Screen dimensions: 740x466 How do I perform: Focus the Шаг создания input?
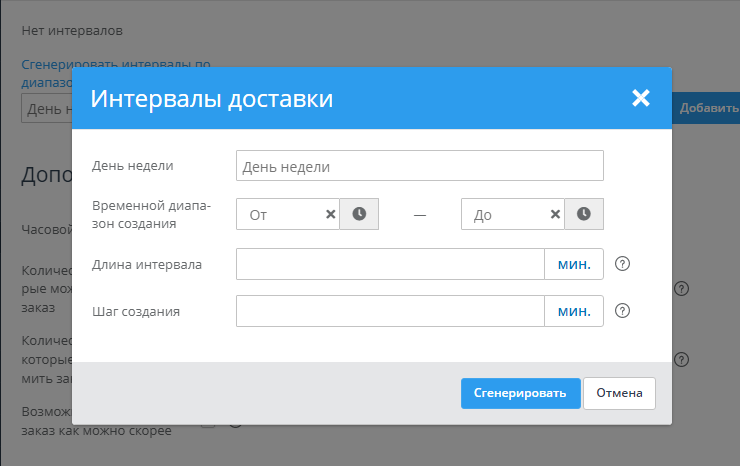click(x=390, y=311)
